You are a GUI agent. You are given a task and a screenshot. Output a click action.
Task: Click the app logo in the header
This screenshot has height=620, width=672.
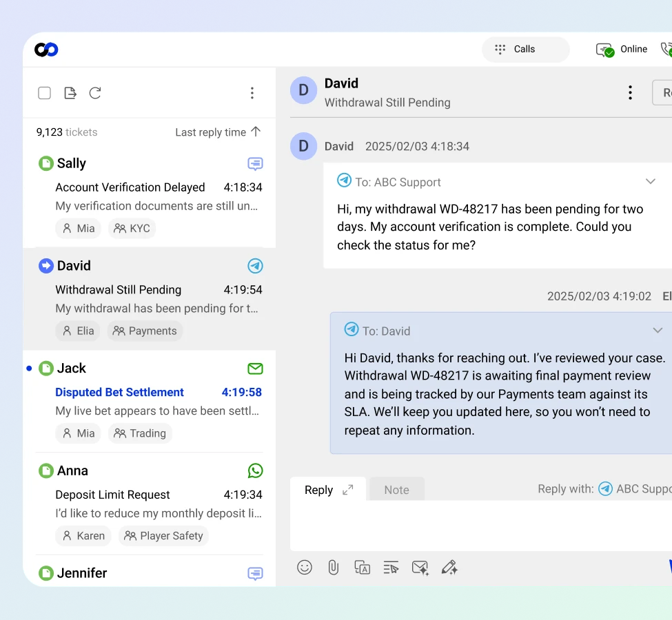tap(46, 50)
